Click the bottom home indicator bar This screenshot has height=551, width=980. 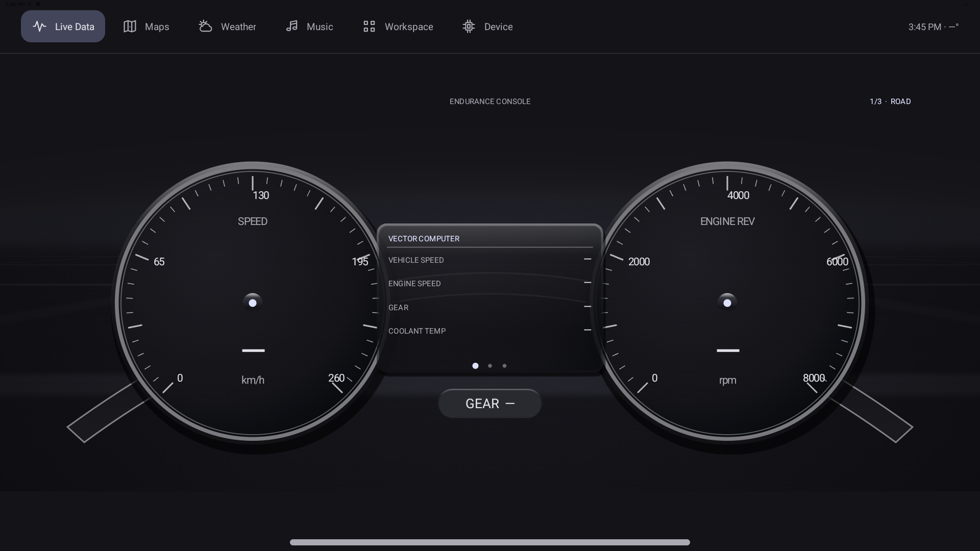[x=490, y=542]
